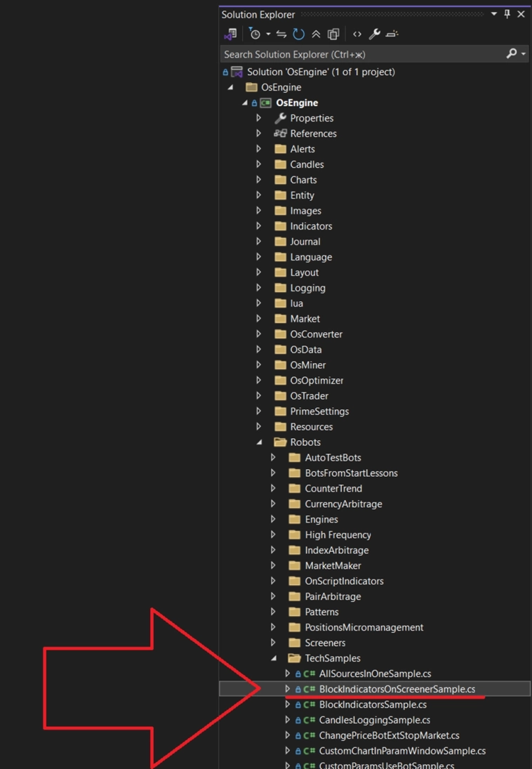Select BlockIndicatorsOnScreenerSample.cs file
This screenshot has width=532, height=769.
[397, 689]
